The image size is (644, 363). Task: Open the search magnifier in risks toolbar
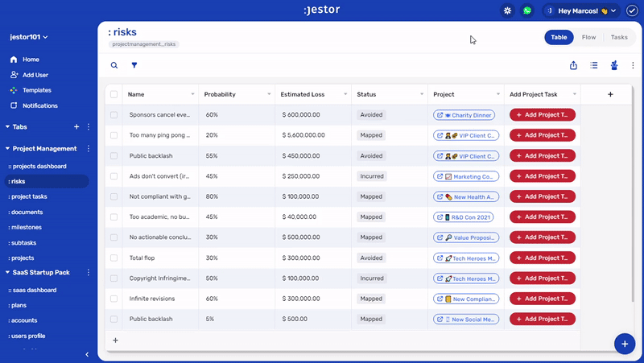point(114,65)
